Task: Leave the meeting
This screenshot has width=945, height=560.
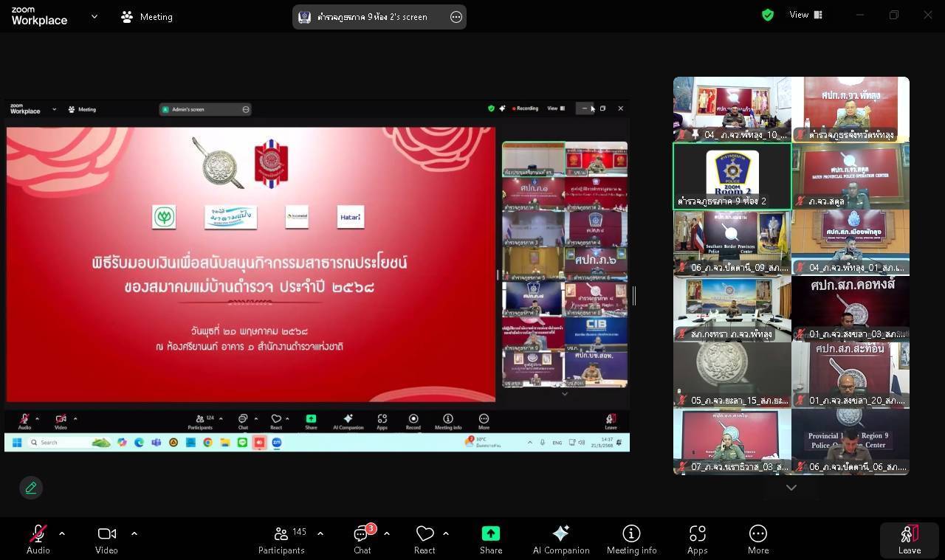Action: (909, 539)
